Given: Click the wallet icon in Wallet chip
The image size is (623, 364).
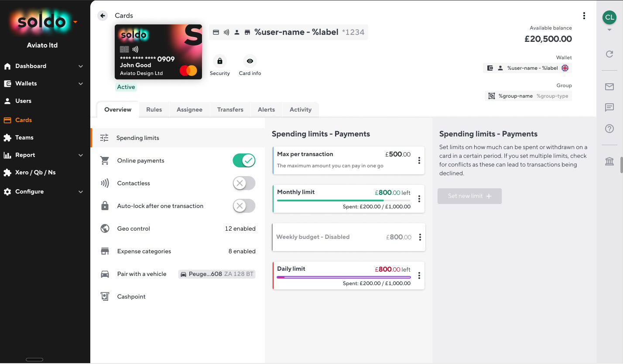Looking at the screenshot, I should [x=490, y=68].
